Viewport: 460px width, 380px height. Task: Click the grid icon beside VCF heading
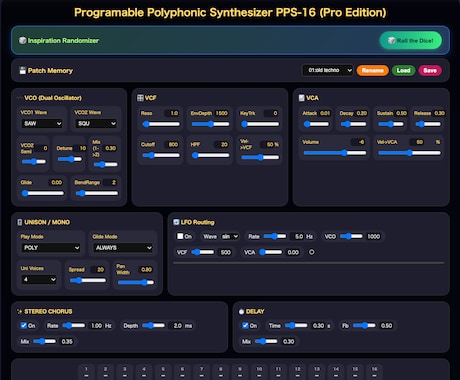click(140, 98)
